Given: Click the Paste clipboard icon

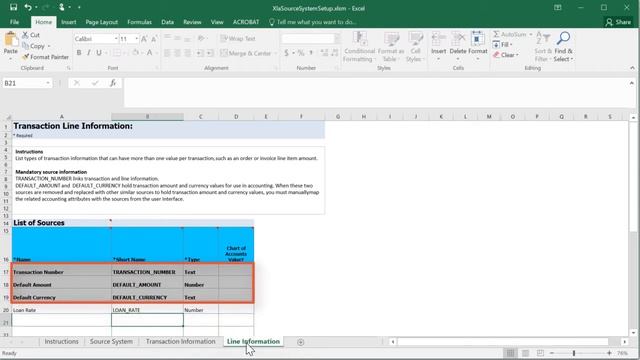Looking at the screenshot, I should tap(11, 40).
